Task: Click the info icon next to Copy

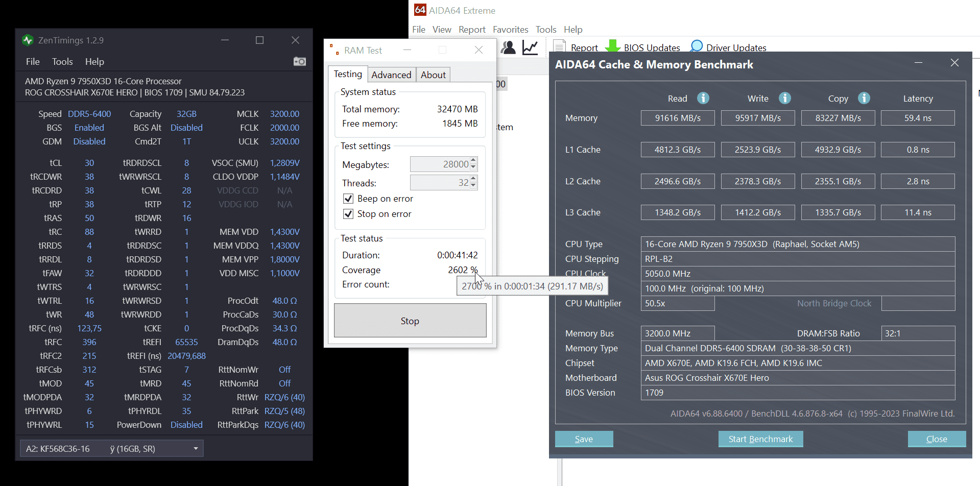Action: 864,98
